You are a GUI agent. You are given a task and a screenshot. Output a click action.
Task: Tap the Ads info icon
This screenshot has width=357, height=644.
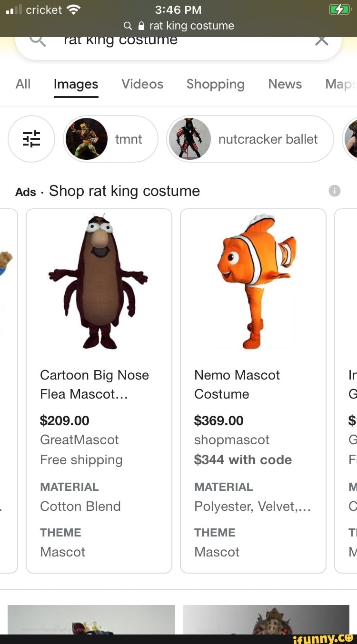335,191
